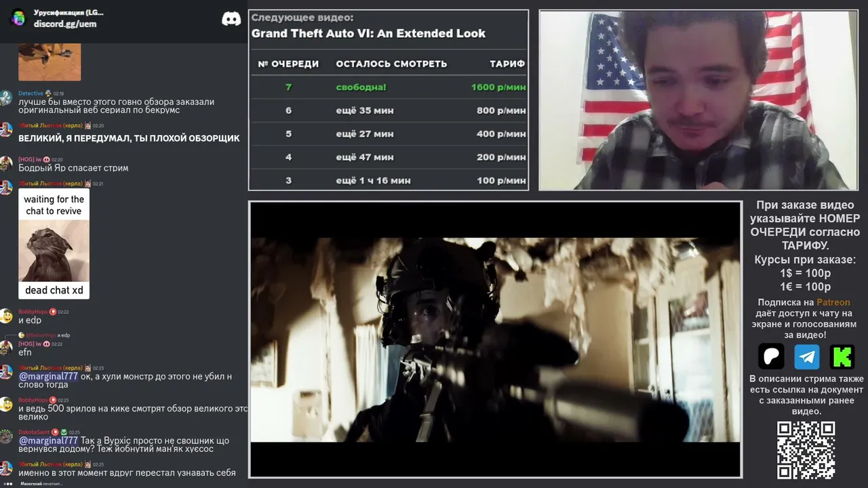Open the "waiting for the chat to revive" cat meme

click(x=54, y=243)
